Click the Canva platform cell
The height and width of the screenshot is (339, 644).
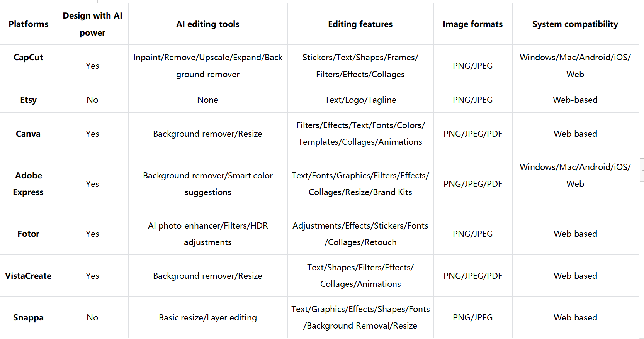point(28,134)
